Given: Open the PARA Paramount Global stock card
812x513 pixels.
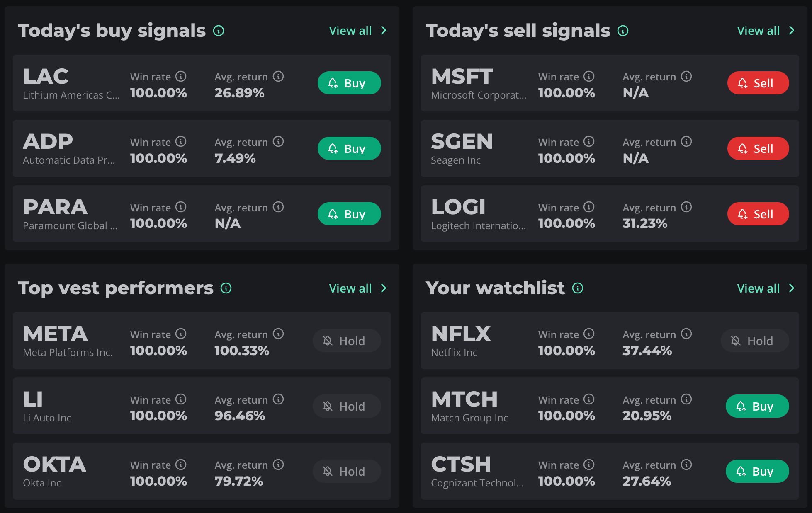Looking at the screenshot, I should [x=71, y=214].
